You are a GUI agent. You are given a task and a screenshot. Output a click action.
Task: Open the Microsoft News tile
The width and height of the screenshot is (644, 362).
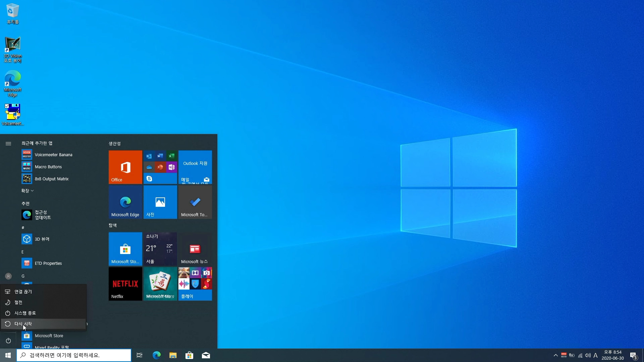[195, 249]
